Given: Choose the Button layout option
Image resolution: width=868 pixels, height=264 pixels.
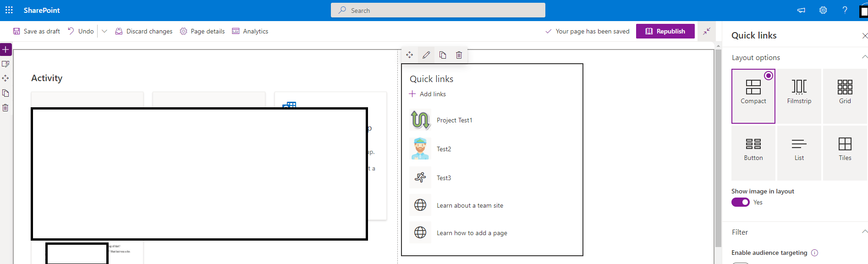Looking at the screenshot, I should point(753,153).
